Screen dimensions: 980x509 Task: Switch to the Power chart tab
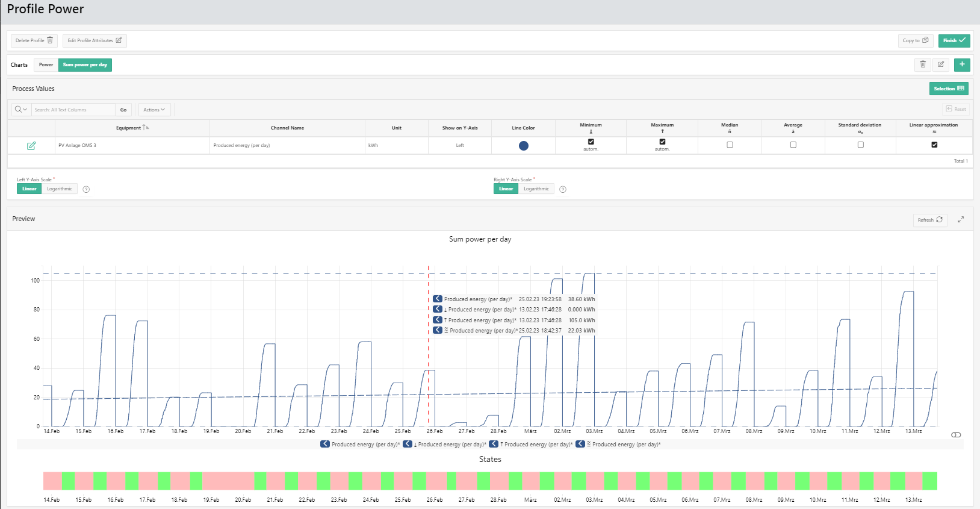coord(46,65)
